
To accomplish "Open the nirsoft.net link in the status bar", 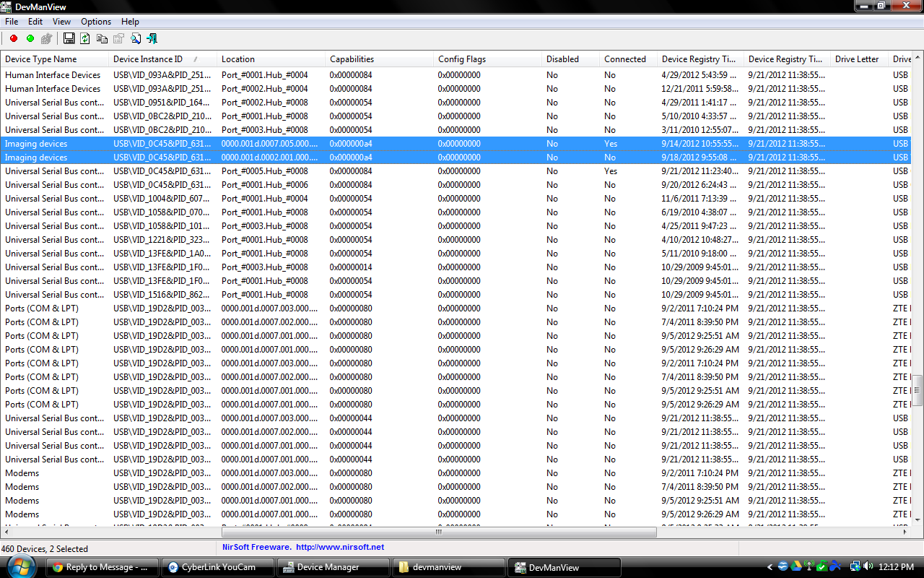I will point(339,548).
